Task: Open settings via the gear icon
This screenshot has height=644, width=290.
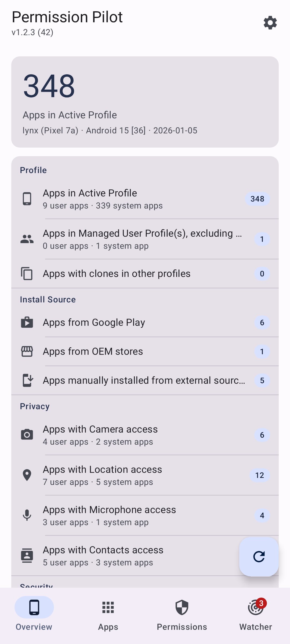Action: (270, 23)
